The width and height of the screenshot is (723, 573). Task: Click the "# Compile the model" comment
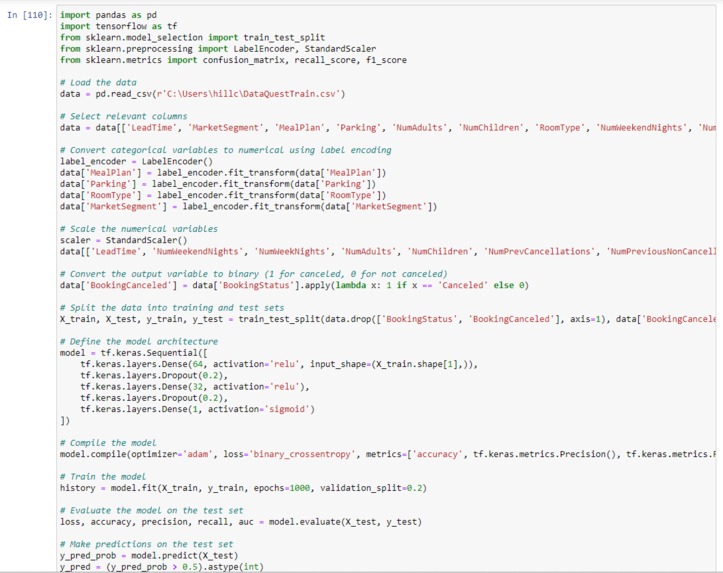click(108, 443)
